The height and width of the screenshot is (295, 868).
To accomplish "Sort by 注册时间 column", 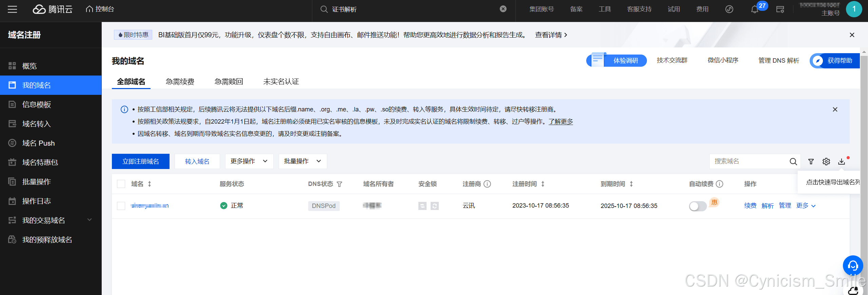I will tap(543, 184).
